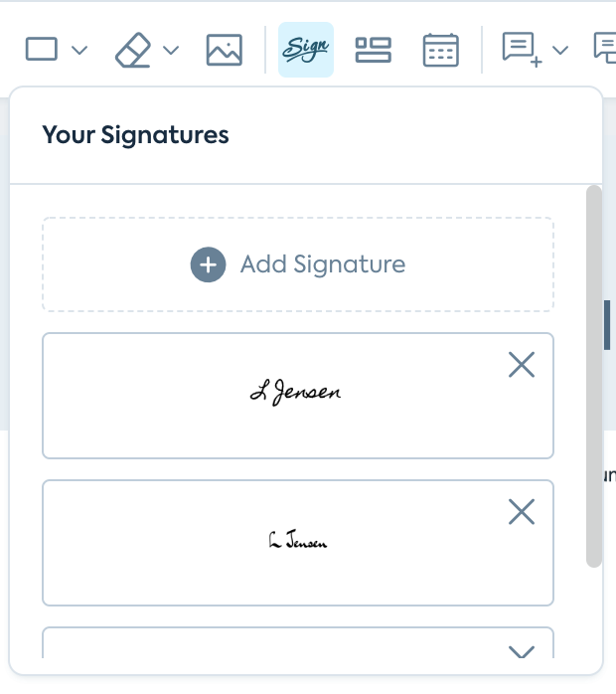This screenshot has width=616, height=694.
Task: Delete the first saved signature
Action: click(522, 365)
